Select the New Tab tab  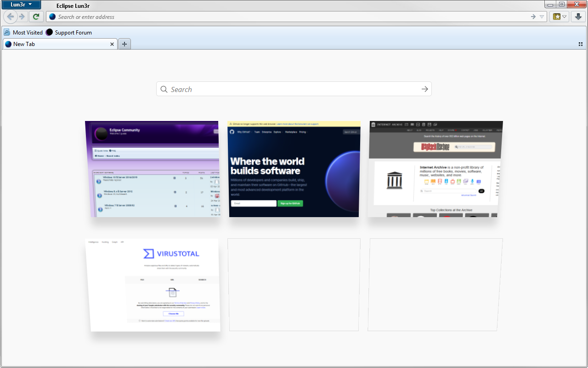tap(55, 44)
